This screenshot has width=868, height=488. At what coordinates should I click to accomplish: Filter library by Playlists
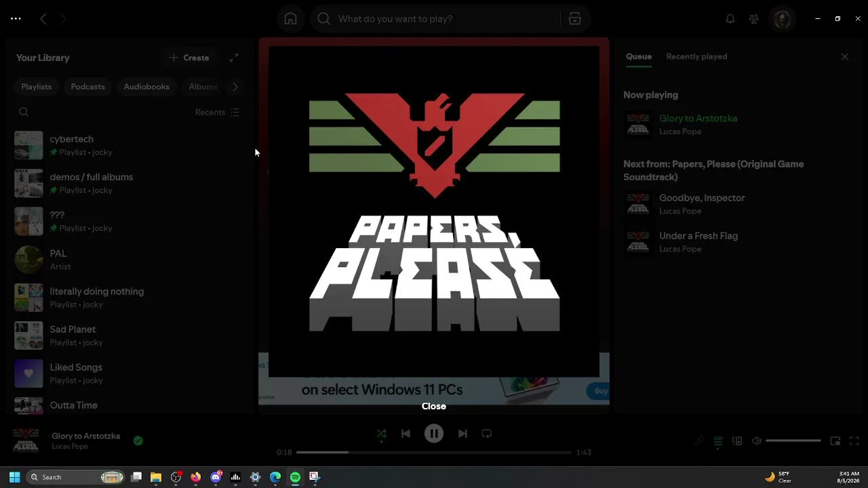(x=37, y=87)
